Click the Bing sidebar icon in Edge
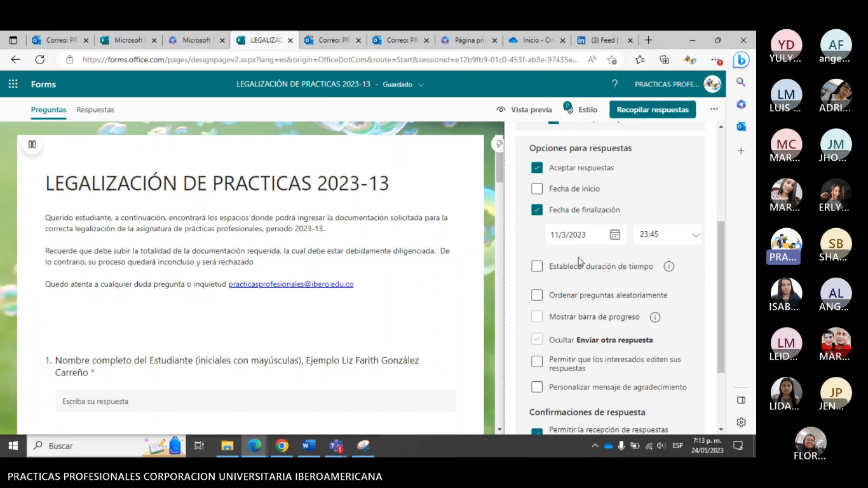This screenshot has width=868, height=488. [741, 60]
